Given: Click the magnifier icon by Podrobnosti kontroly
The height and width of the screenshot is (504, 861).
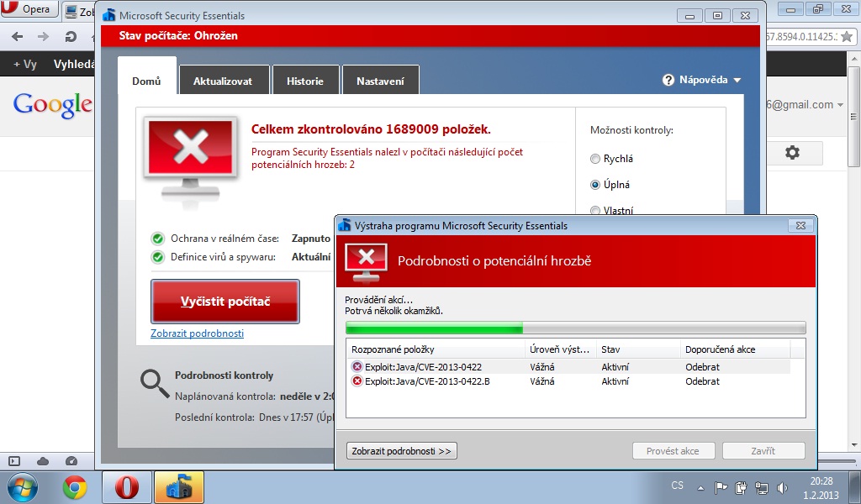Looking at the screenshot, I should [x=155, y=383].
